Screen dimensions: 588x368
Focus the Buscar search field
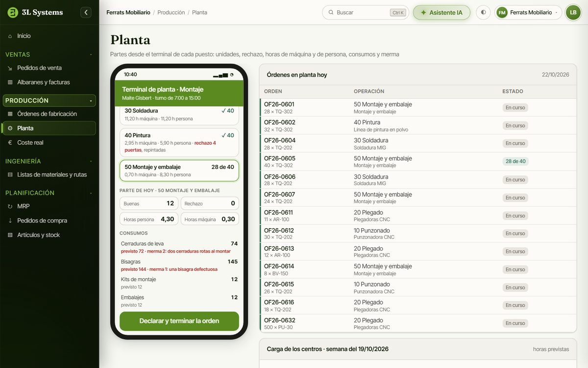coord(366,12)
